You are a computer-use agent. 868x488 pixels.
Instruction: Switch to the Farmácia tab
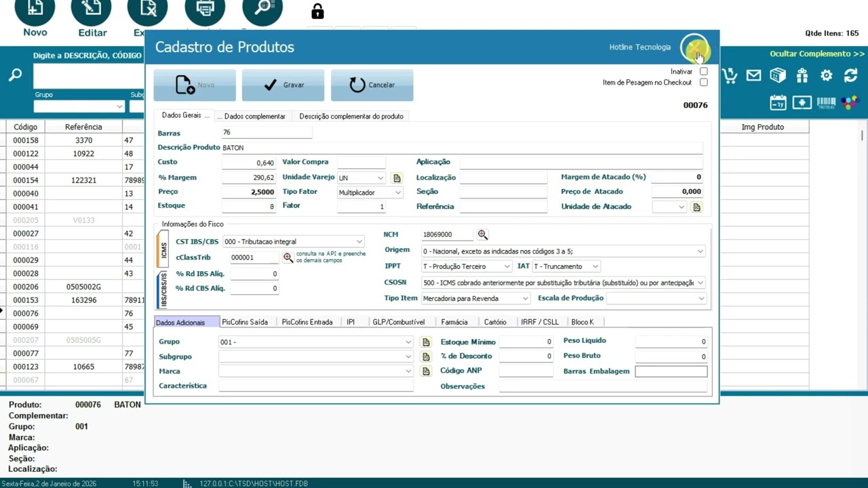(454, 322)
